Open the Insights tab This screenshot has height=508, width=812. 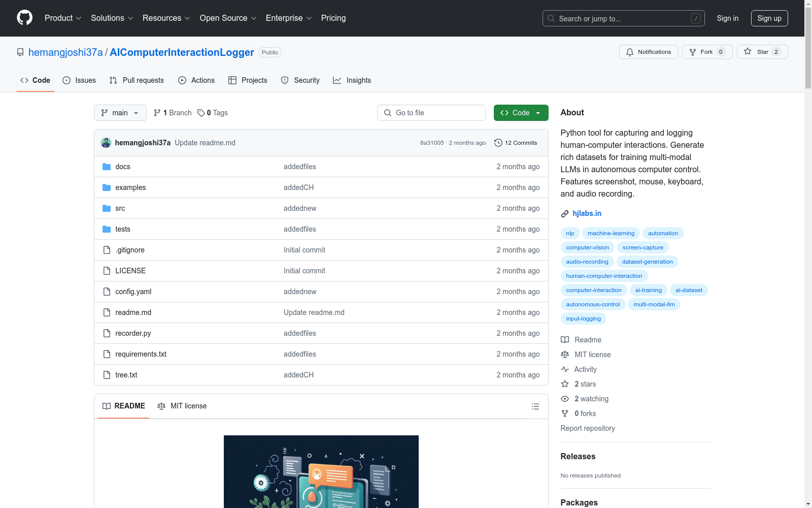[352, 80]
